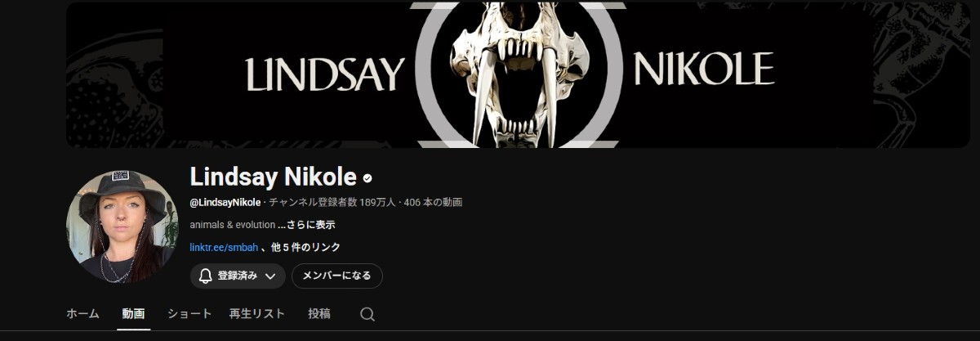Screen dimensions: 980x341
Task: Click the メンバーになる join button
Action: [x=336, y=276]
